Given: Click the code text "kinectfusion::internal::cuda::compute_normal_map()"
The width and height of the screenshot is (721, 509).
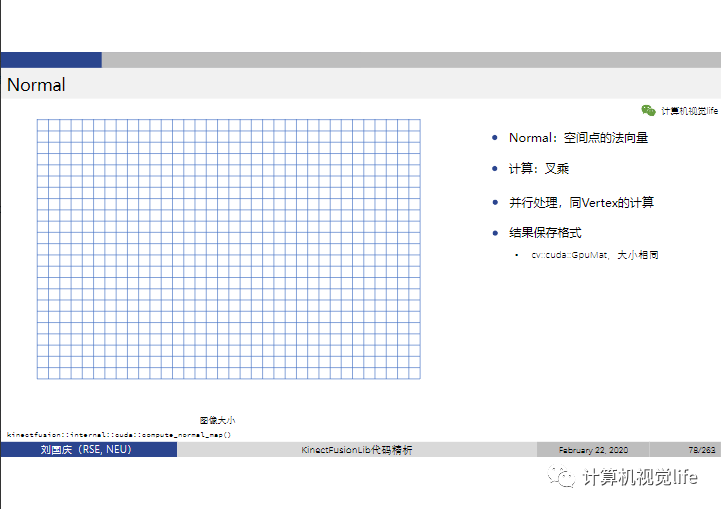Looking at the screenshot, I should 119,435.
